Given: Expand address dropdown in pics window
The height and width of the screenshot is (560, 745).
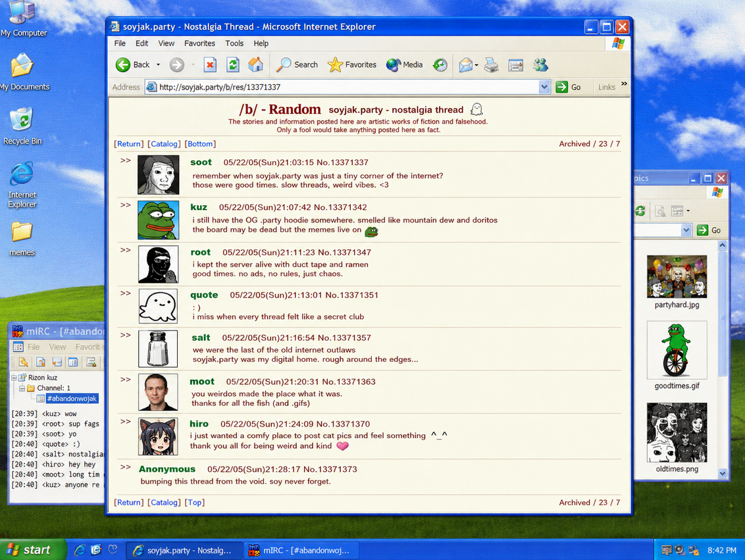Looking at the screenshot, I should [x=686, y=230].
